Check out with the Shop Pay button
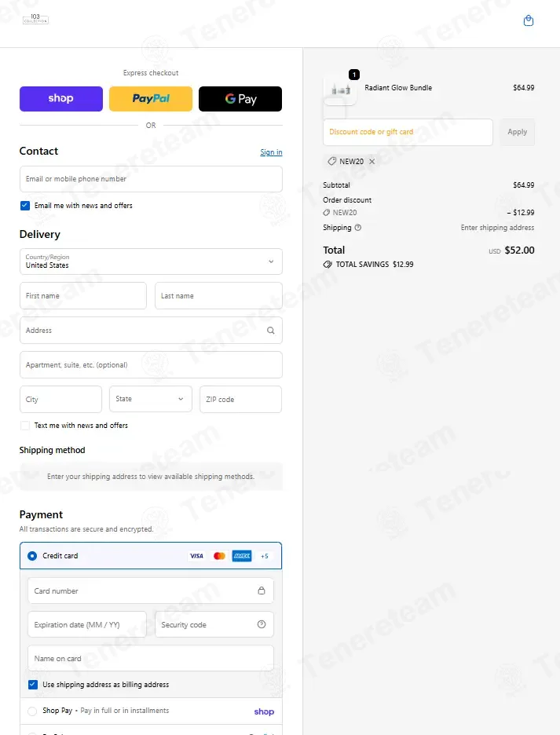Screen dimensions: 560x735 (x=61, y=99)
